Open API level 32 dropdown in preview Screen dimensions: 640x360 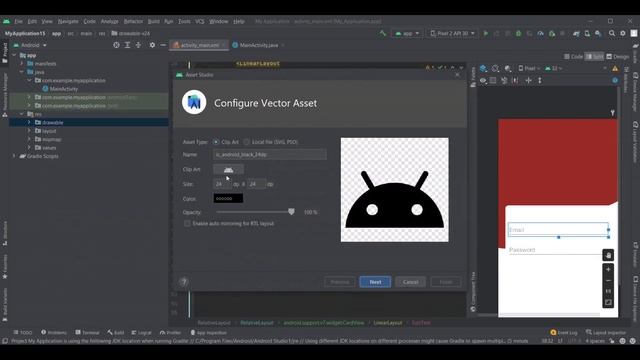[x=553, y=68]
